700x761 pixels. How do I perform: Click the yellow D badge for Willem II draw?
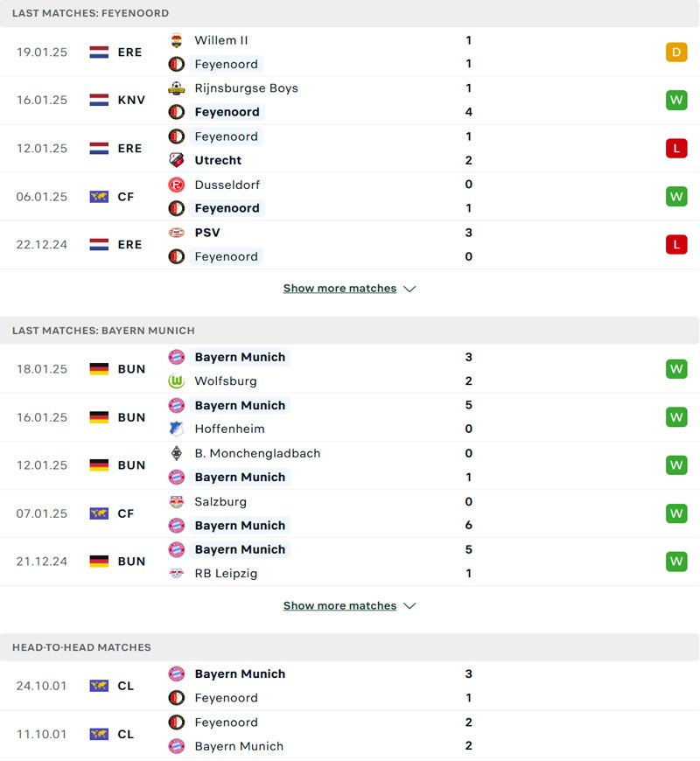tap(676, 52)
